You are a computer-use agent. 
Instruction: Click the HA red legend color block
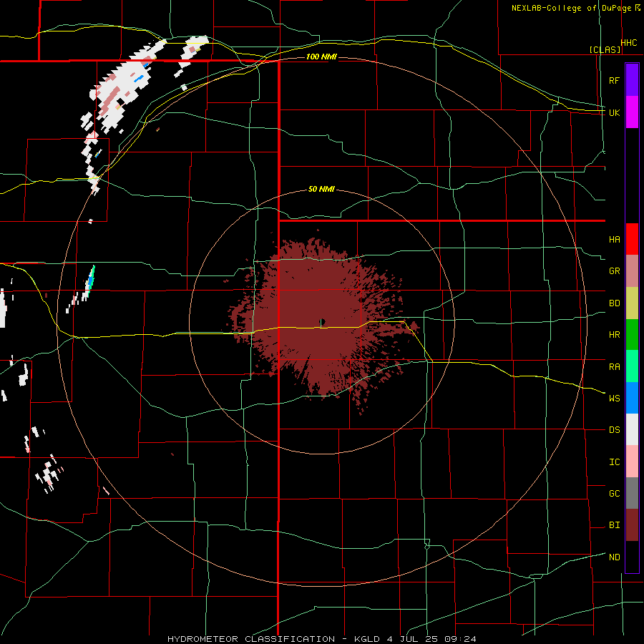(x=632, y=239)
